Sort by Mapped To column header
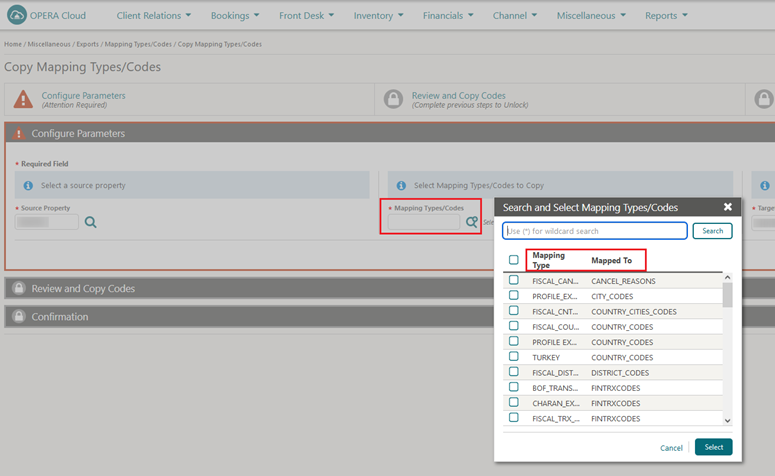The height and width of the screenshot is (476, 775). click(611, 260)
